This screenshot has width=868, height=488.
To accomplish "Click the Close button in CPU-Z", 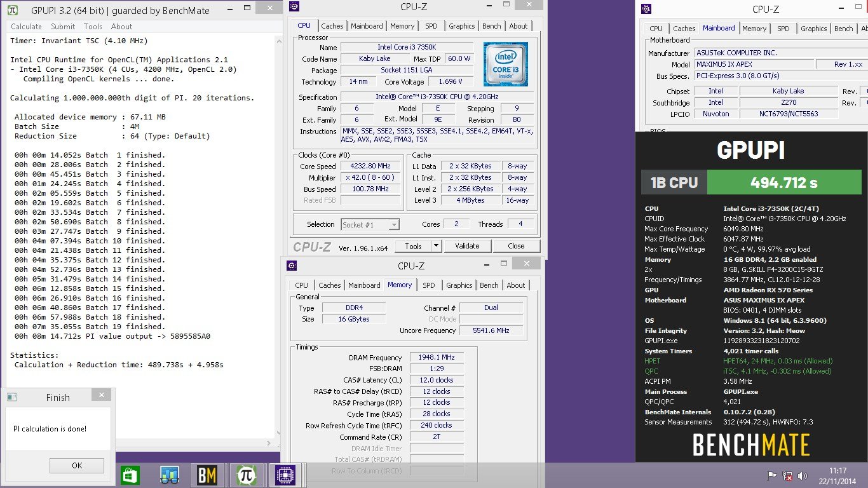I will (x=516, y=246).
